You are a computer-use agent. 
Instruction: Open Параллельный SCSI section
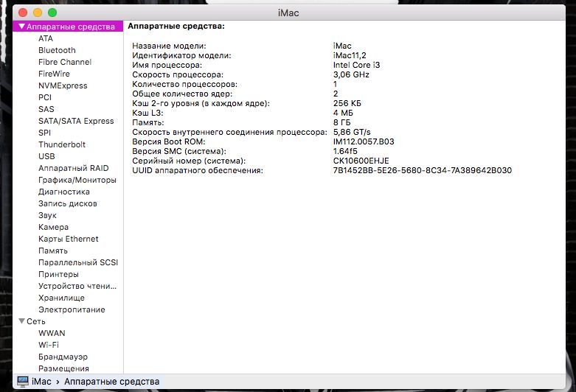78,262
